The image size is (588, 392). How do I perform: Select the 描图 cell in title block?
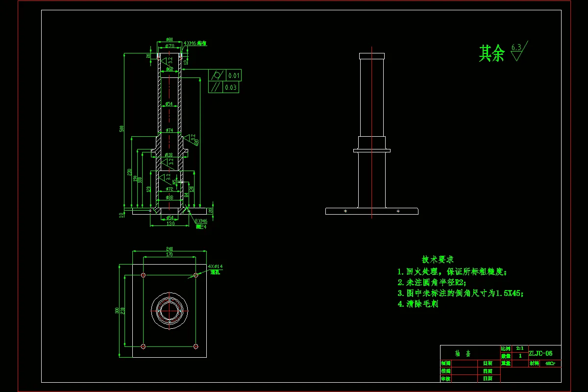click(445, 371)
